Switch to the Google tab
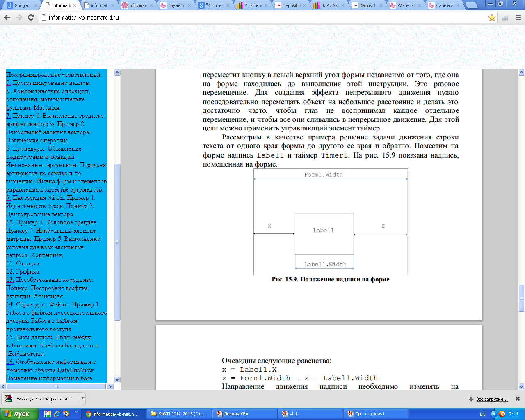This screenshot has width=525, height=420. (21, 5)
